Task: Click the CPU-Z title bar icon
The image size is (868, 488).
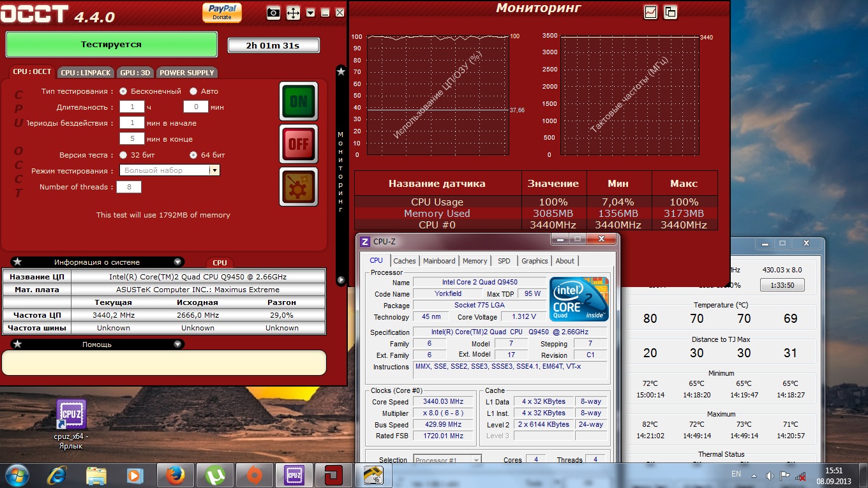Action: [365, 242]
